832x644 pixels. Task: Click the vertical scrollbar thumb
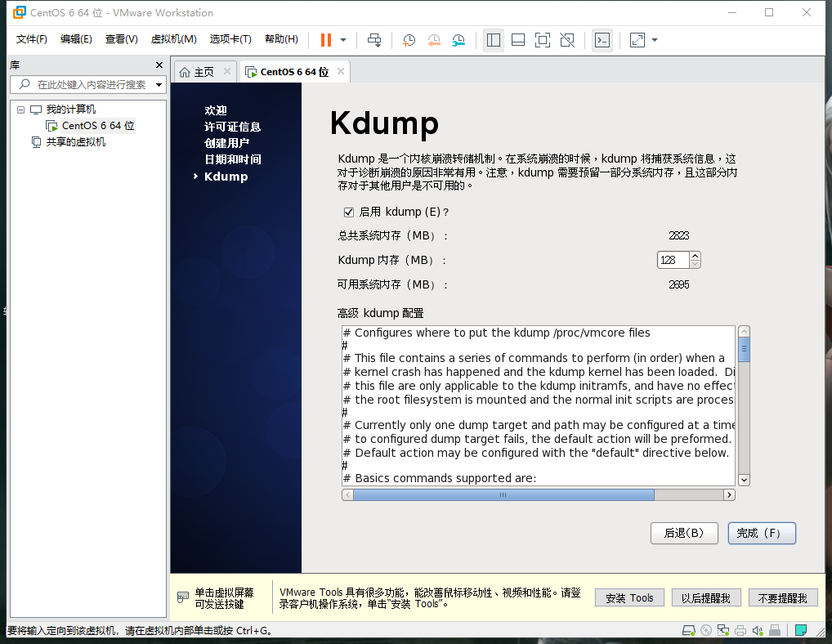point(744,349)
